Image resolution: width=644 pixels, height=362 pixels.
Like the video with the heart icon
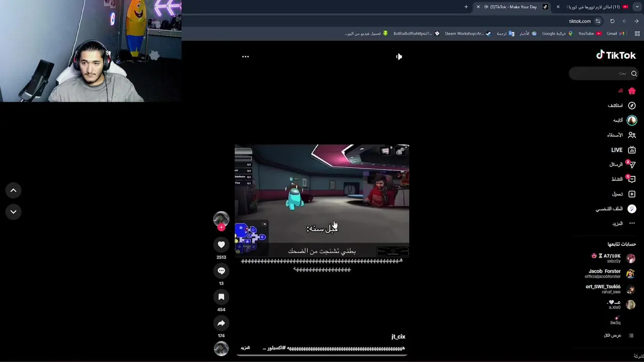coord(221,244)
